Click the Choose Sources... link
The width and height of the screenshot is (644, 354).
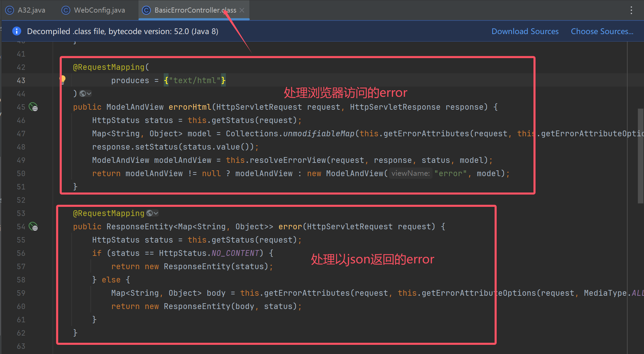(x=602, y=31)
